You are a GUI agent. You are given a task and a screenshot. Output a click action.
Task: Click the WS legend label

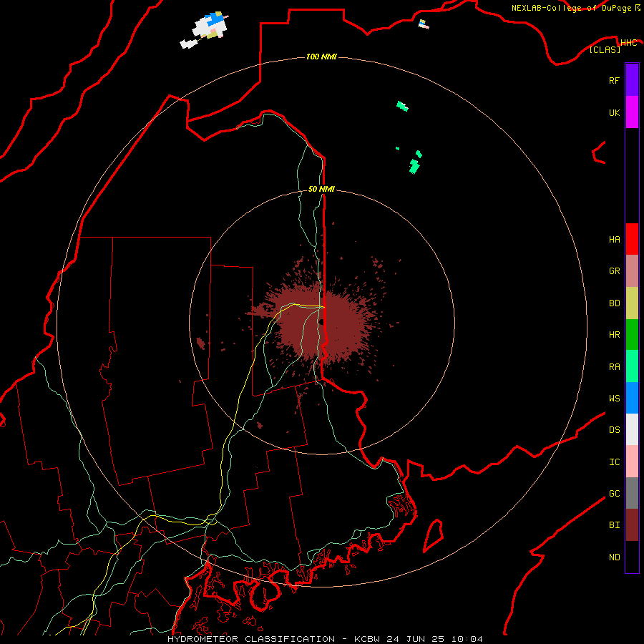(614, 398)
